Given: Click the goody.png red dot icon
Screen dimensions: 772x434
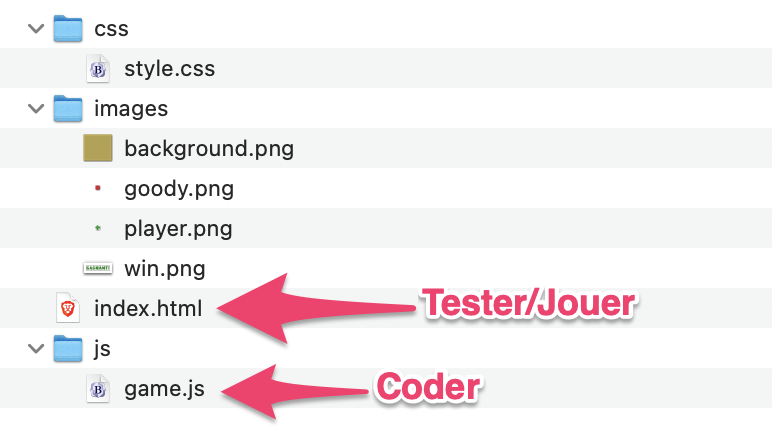Looking at the screenshot, I should [98, 188].
